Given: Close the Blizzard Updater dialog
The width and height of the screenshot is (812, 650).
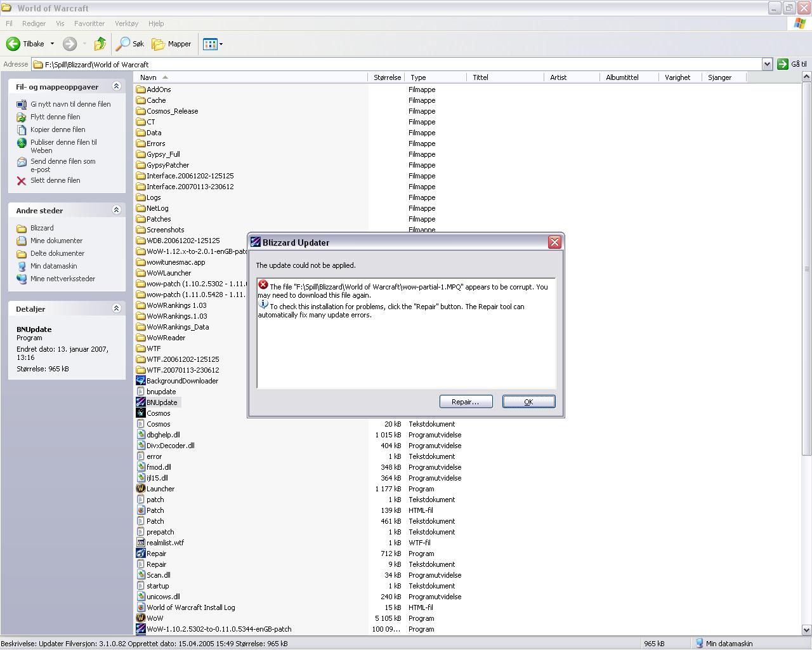Looking at the screenshot, I should (554, 242).
